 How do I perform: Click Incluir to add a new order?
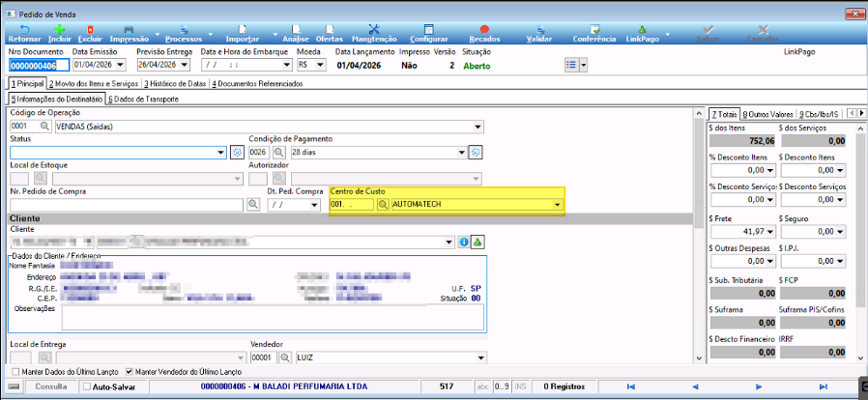tap(60, 34)
